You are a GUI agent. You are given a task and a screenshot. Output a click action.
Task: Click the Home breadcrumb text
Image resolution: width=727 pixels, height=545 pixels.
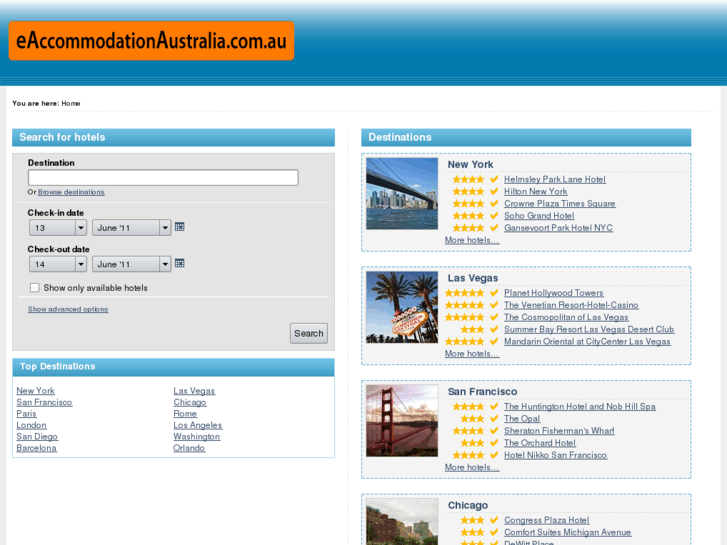point(71,103)
